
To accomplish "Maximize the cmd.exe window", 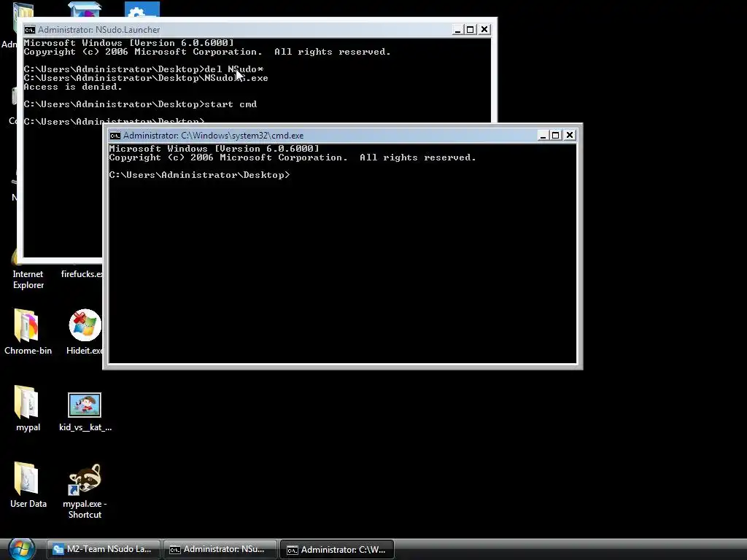I will [555, 136].
